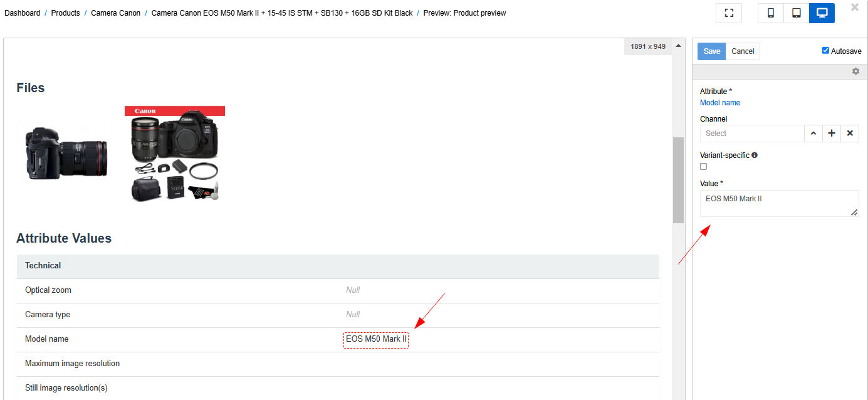
Task: Clear Channel selection with x icon
Action: point(850,134)
